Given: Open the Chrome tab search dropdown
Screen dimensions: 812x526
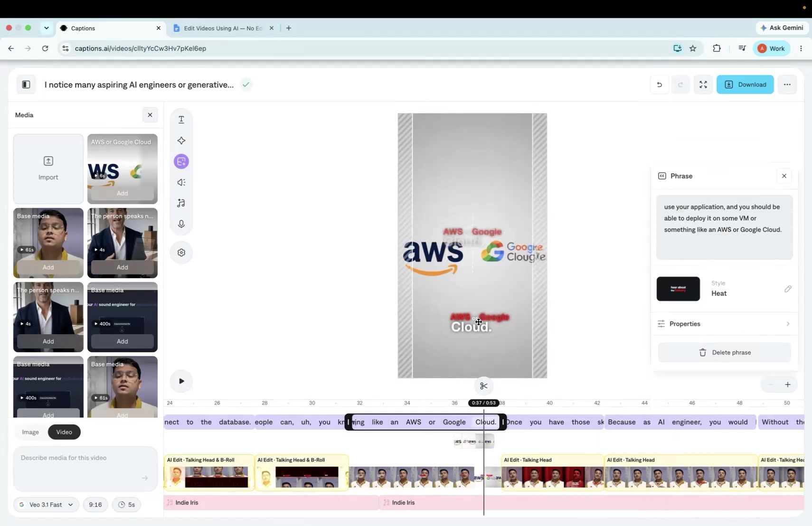Looking at the screenshot, I should (x=46, y=28).
